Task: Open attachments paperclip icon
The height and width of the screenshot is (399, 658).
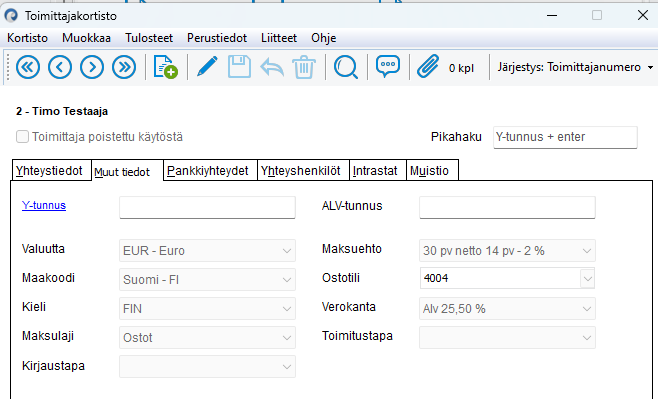Action: pos(428,67)
